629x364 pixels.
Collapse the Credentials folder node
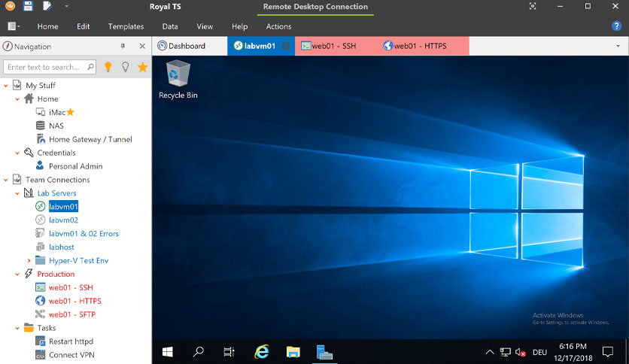click(17, 153)
